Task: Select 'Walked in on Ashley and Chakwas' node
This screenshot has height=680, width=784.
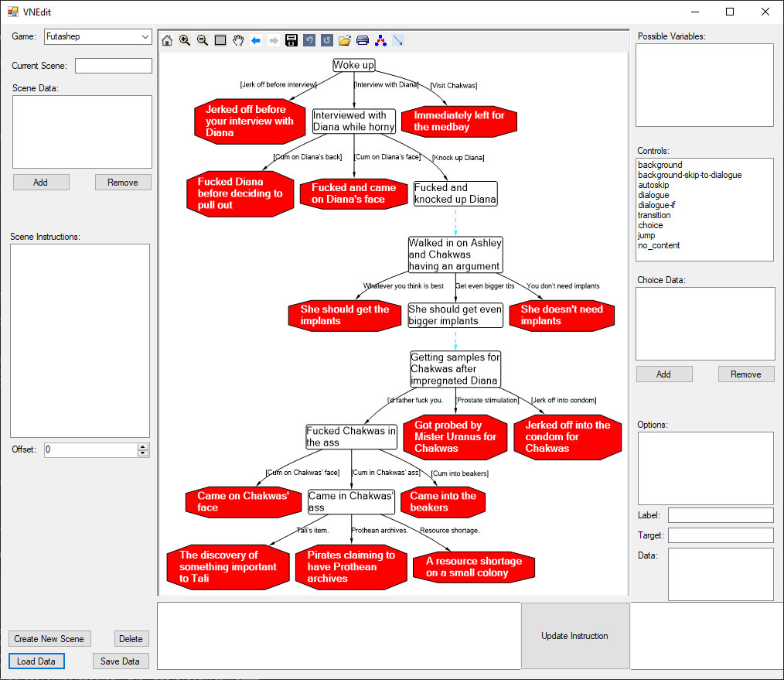Action: pos(455,255)
